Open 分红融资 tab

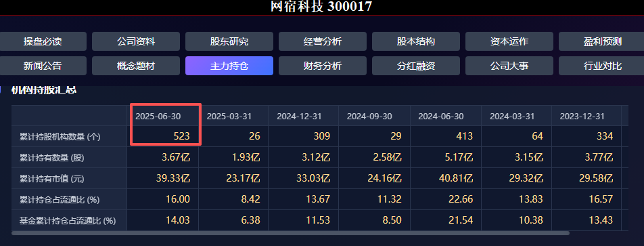(x=415, y=66)
